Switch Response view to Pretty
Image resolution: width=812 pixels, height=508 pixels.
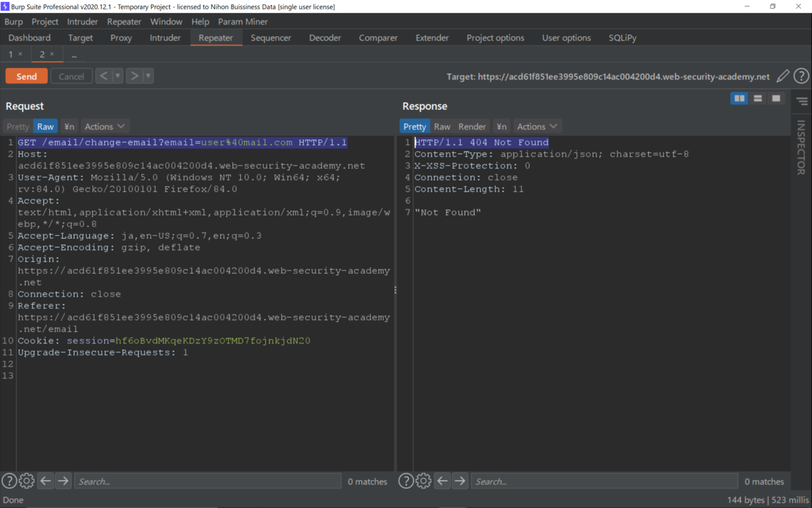pyautogui.click(x=415, y=127)
